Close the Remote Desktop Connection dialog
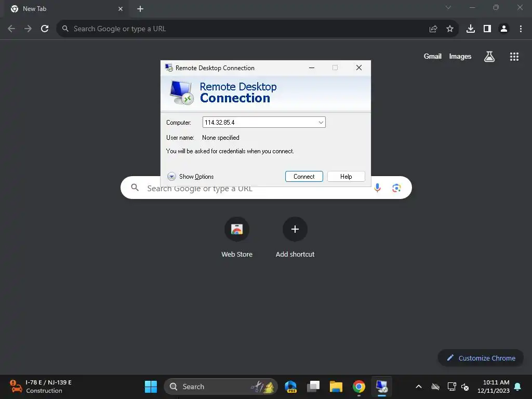The image size is (532, 399). (358, 68)
